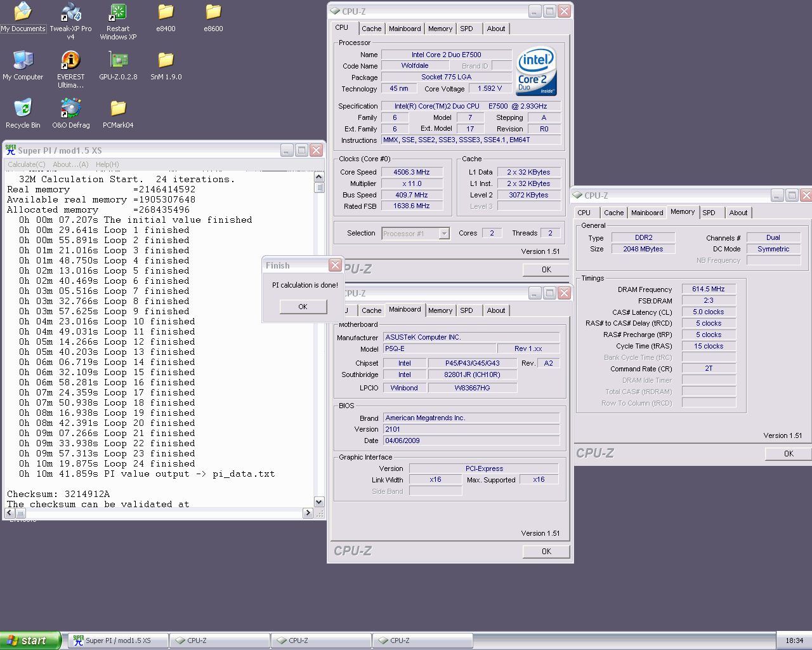Select About tab in top CPU-Z window
This screenshot has width=812, height=650.
tap(496, 29)
